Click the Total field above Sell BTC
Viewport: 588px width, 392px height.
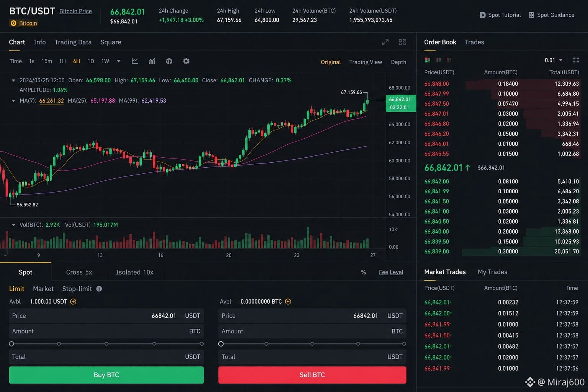[x=312, y=357]
